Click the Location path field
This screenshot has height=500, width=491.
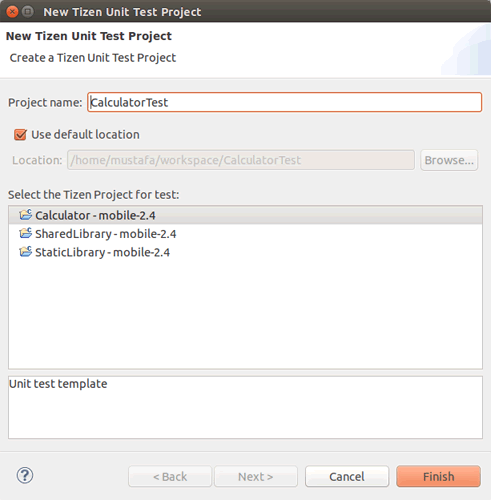pos(241,160)
